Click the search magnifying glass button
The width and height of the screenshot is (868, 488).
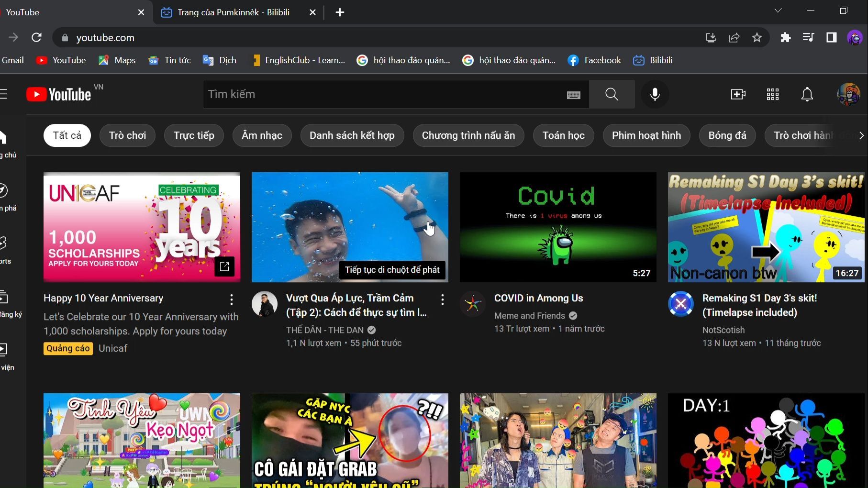coord(612,94)
